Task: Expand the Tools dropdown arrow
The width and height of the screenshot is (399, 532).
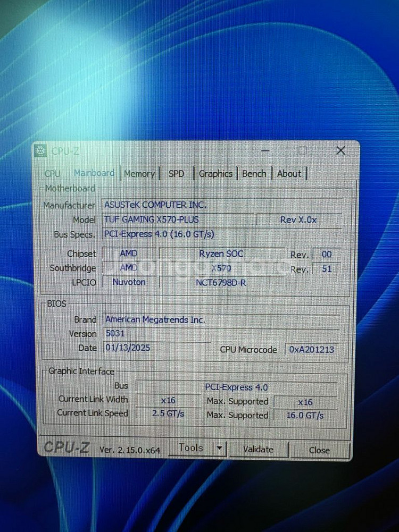Action: pos(220,449)
